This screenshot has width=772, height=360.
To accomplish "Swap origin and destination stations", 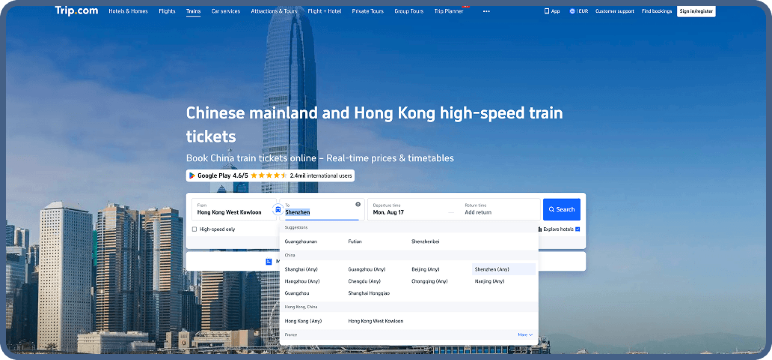I will coord(278,209).
